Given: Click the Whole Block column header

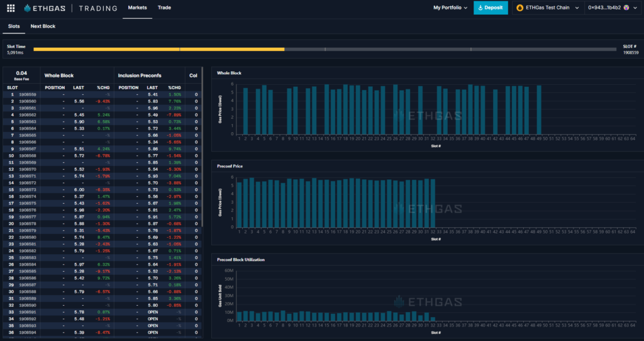Looking at the screenshot, I should (60, 75).
